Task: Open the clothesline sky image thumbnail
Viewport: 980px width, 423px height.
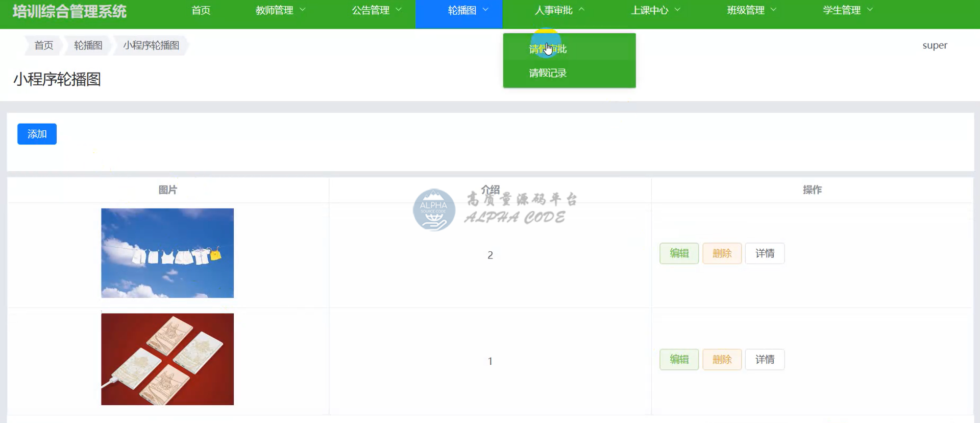Action: pyautogui.click(x=167, y=253)
